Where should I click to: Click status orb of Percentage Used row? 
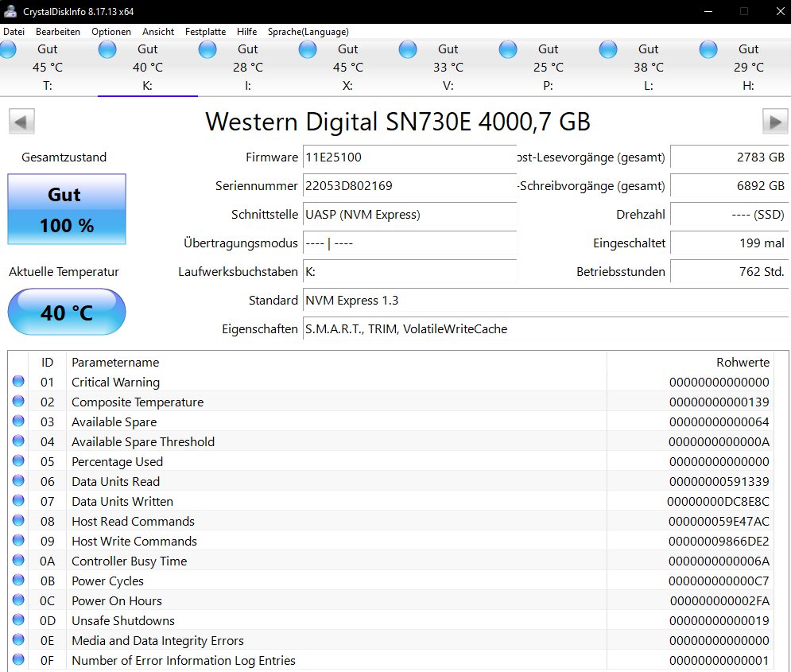pyautogui.click(x=18, y=460)
